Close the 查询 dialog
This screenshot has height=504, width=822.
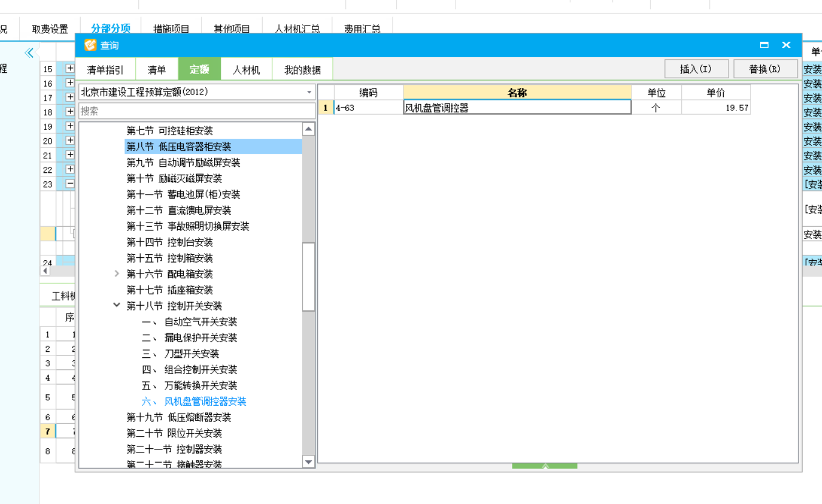click(786, 45)
